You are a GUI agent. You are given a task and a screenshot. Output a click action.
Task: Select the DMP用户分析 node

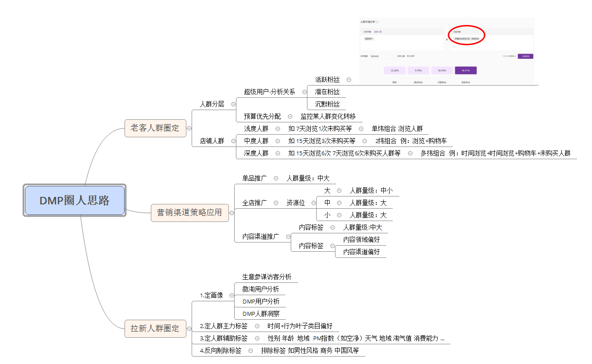pyautogui.click(x=260, y=302)
